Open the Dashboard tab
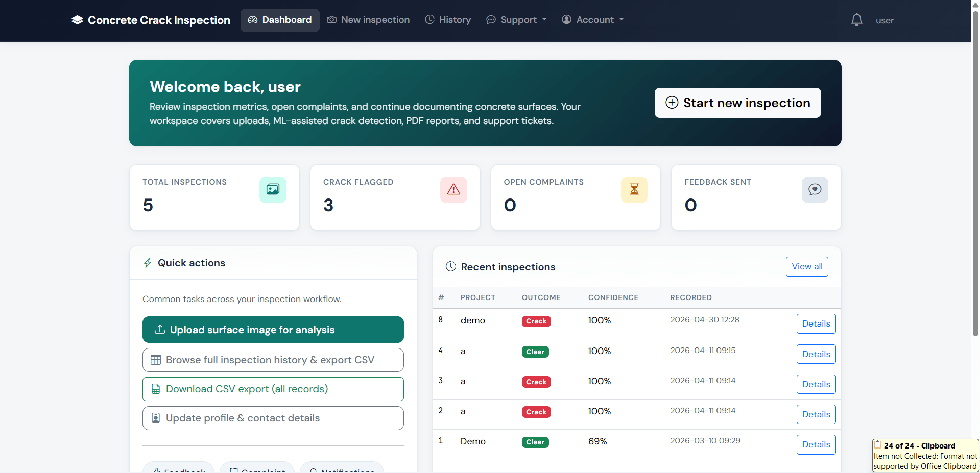Screen dimensions: 980x473 click(280, 20)
